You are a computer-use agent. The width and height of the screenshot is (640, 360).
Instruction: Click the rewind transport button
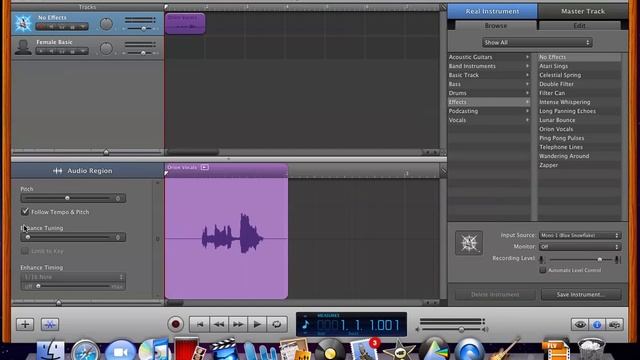tap(219, 324)
